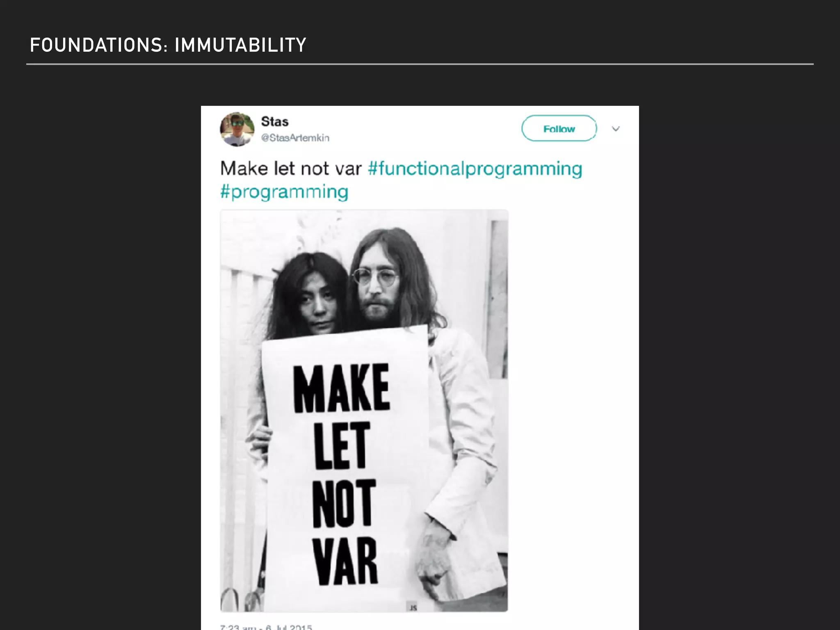Image resolution: width=840 pixels, height=630 pixels.
Task: Click the word IMMUTABILITY in slide title
Action: 240,45
